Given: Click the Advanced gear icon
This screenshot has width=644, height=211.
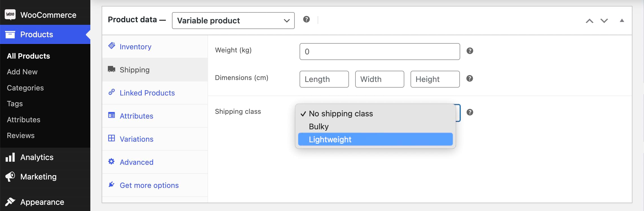Looking at the screenshot, I should (x=111, y=161).
